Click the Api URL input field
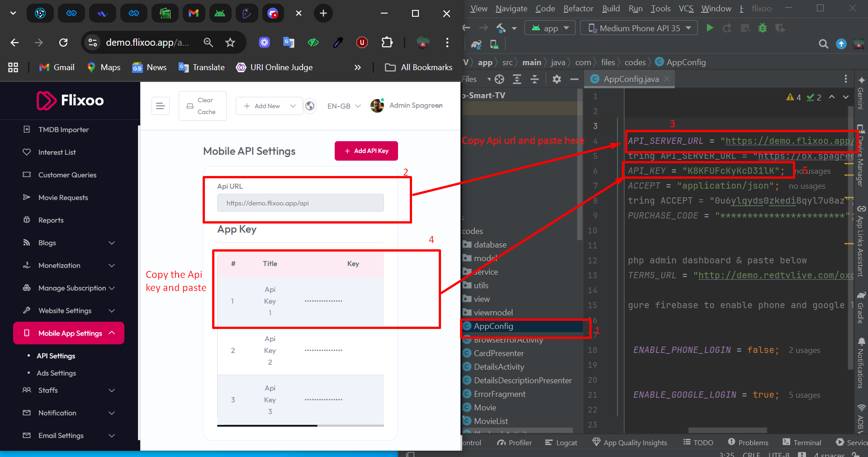 coord(300,203)
